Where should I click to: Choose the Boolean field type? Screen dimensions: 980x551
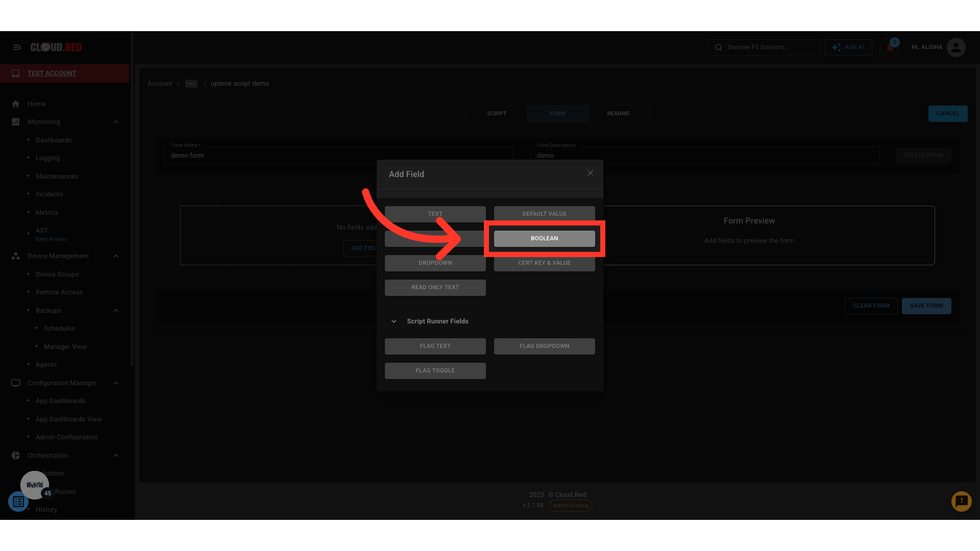click(x=544, y=239)
